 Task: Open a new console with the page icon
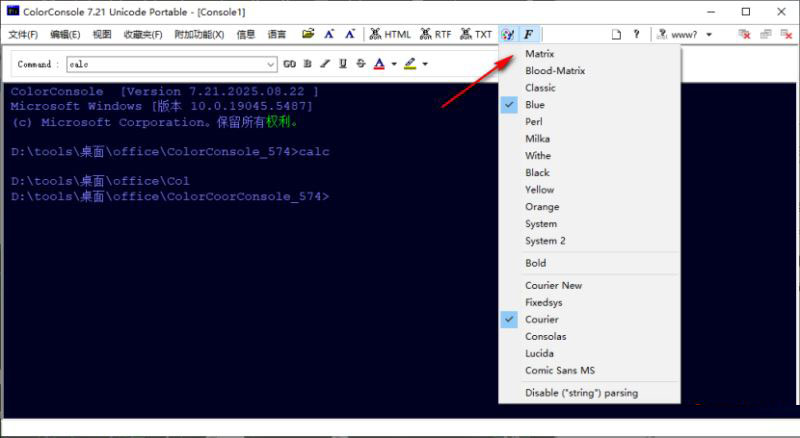616,34
